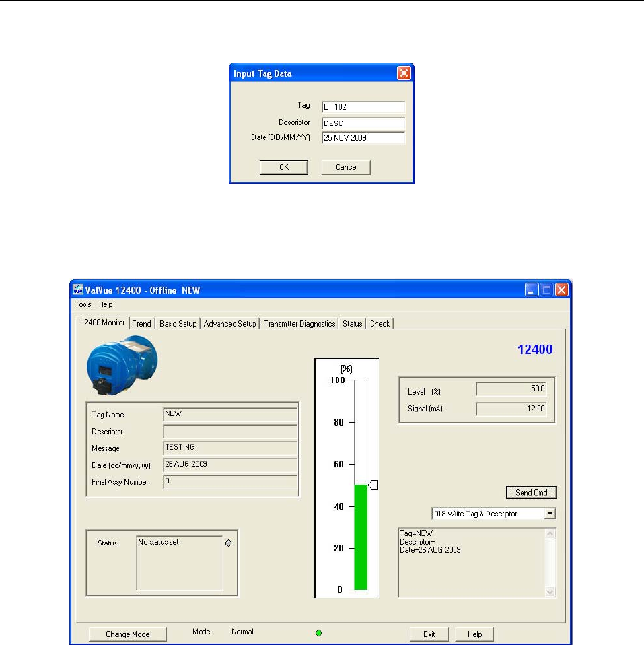Minimize the ValVue 12400 window

[532, 290]
